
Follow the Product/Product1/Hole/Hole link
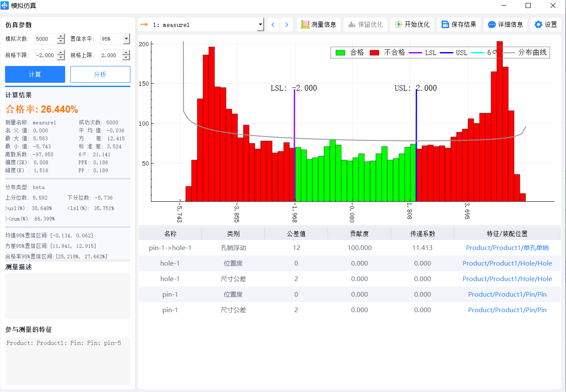pos(507,263)
